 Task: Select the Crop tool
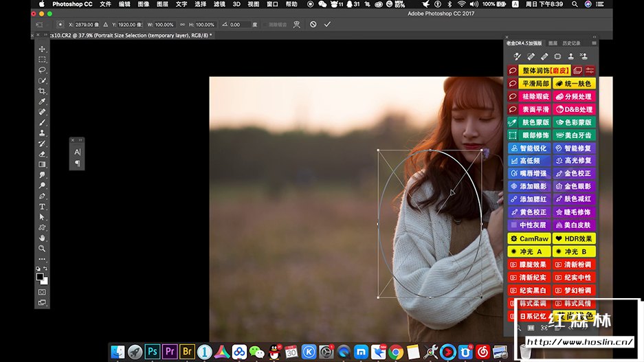(42, 91)
